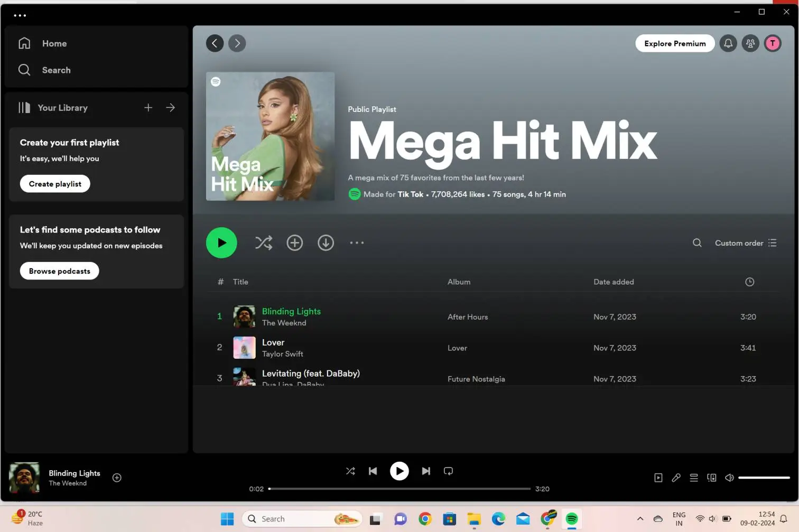Select Blinding Lights track title
Screen dimensions: 799x532
tap(291, 312)
